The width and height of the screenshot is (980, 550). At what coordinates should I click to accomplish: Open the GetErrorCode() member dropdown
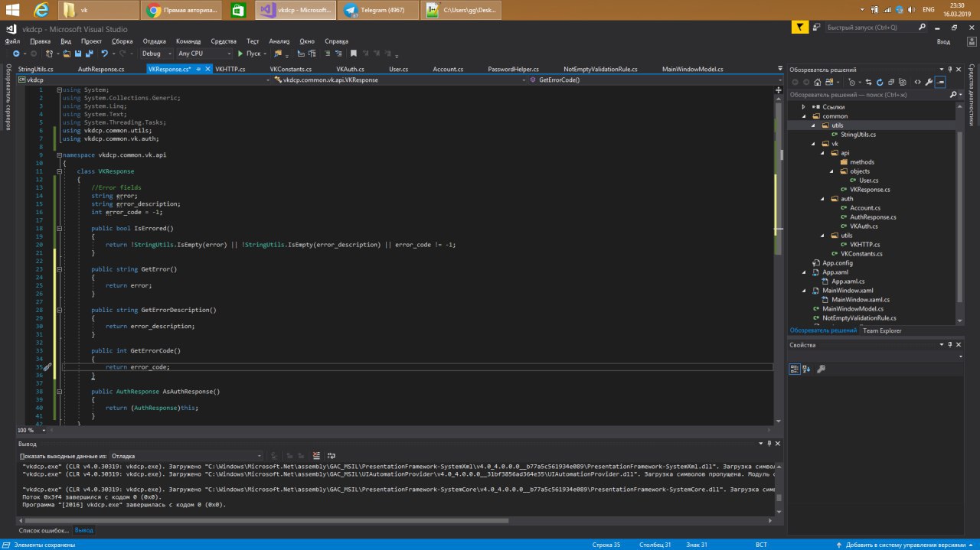(654, 80)
